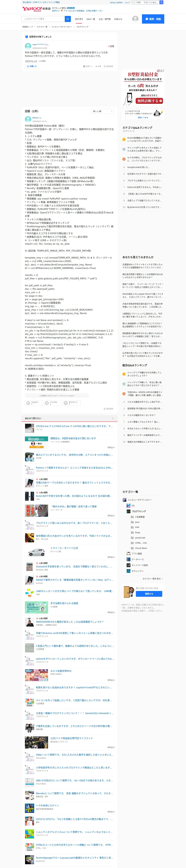Open related question about AutoCAD 半径寸法
The height and width of the screenshot is (868, 186).
(74, 496)
